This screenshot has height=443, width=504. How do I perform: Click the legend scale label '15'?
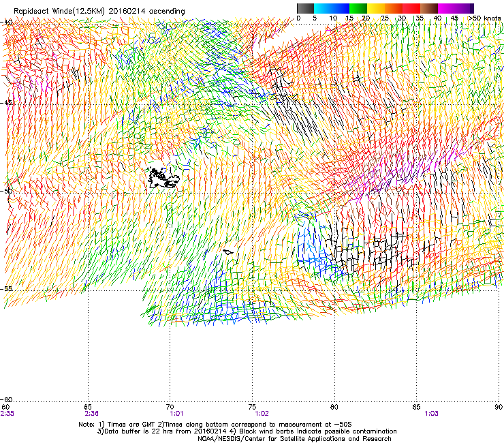tap(349, 18)
